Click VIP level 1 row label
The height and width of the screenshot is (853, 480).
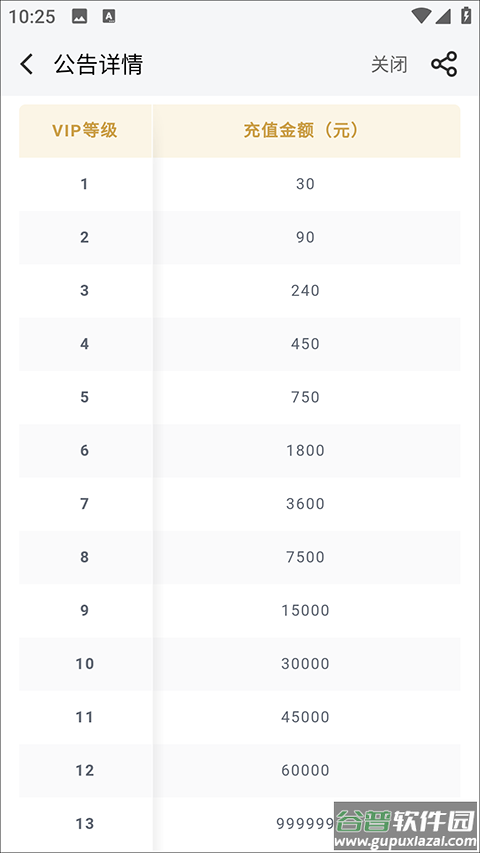(84, 184)
